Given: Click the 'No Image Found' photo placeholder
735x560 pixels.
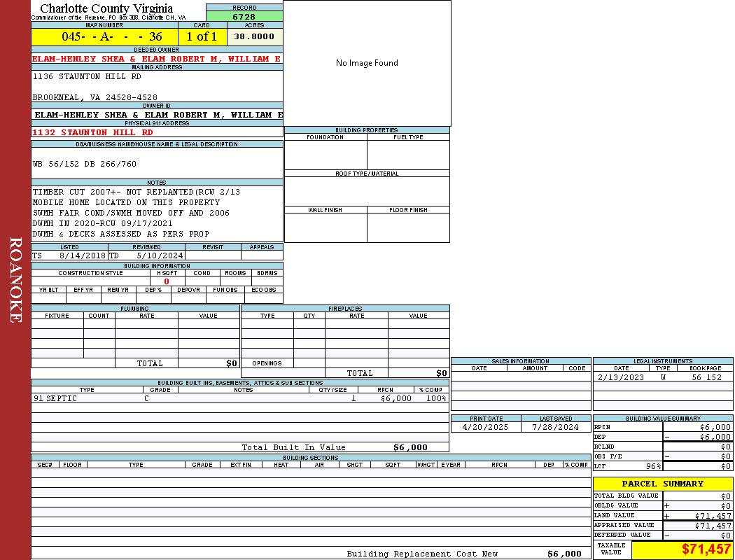Looking at the screenshot, I should [367, 63].
